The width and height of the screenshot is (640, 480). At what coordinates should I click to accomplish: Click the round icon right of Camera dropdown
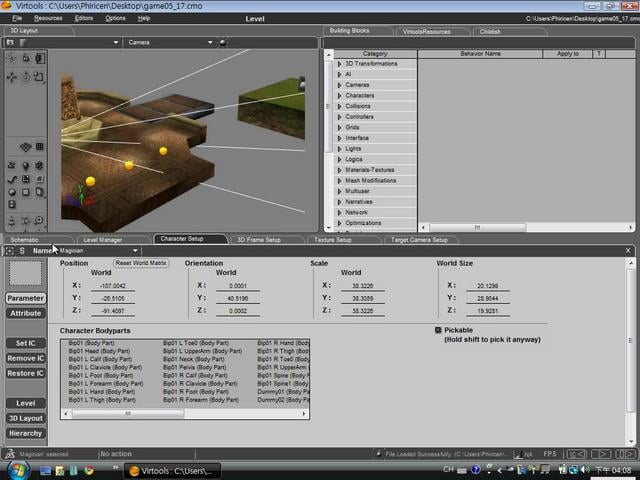[x=222, y=42]
